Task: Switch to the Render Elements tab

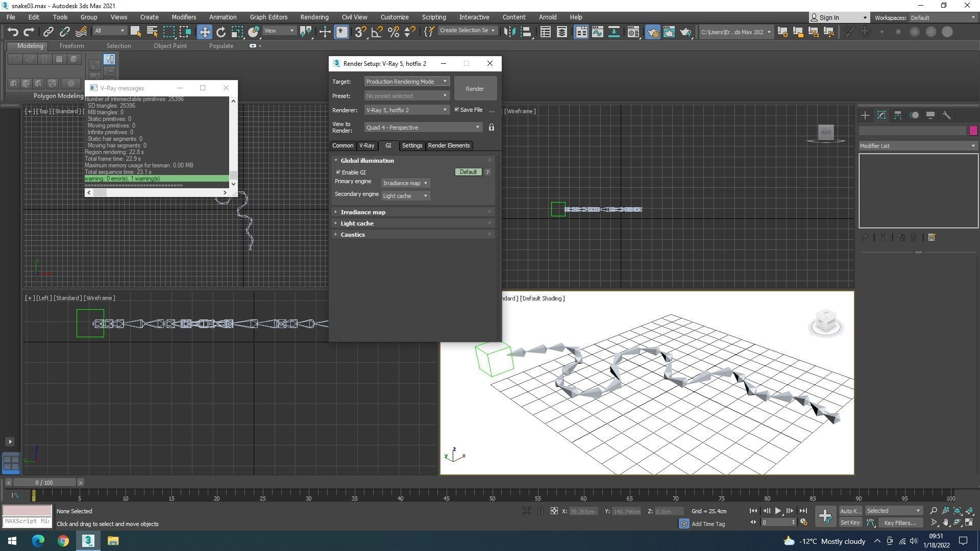Action: 449,145
